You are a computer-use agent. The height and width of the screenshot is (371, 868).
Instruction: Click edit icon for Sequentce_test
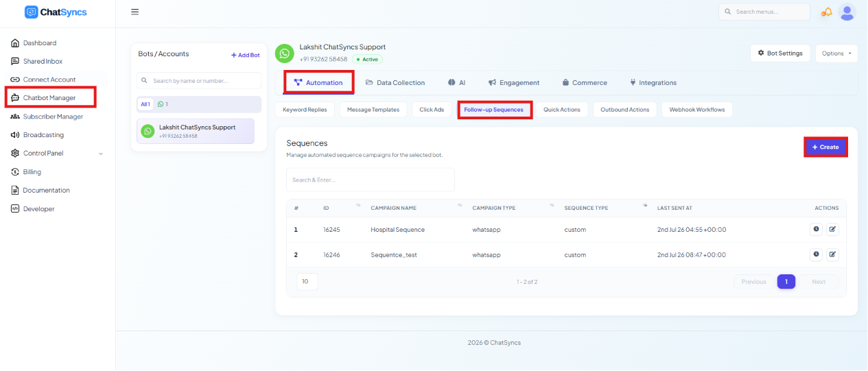click(x=832, y=254)
